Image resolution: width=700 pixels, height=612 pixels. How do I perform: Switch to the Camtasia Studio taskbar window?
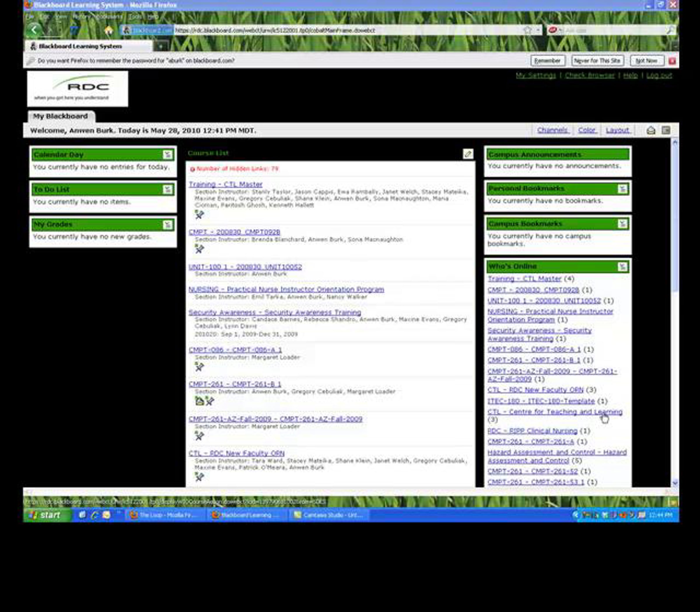[x=329, y=515]
